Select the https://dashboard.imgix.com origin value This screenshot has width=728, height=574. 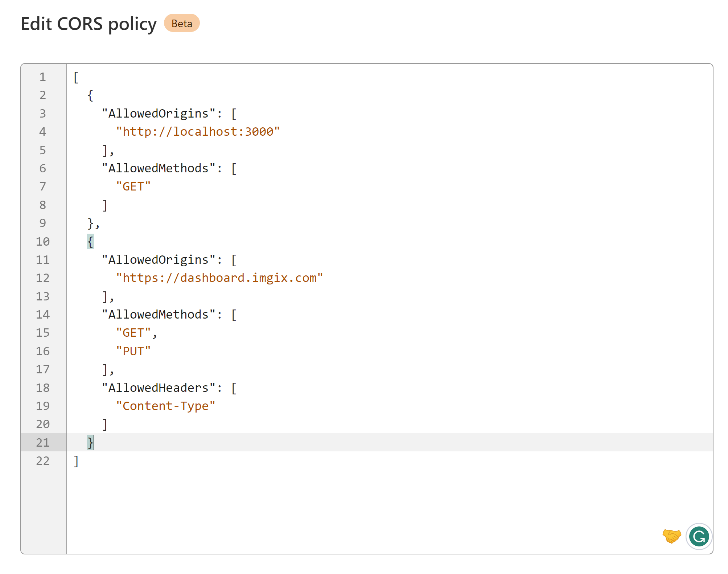click(219, 278)
